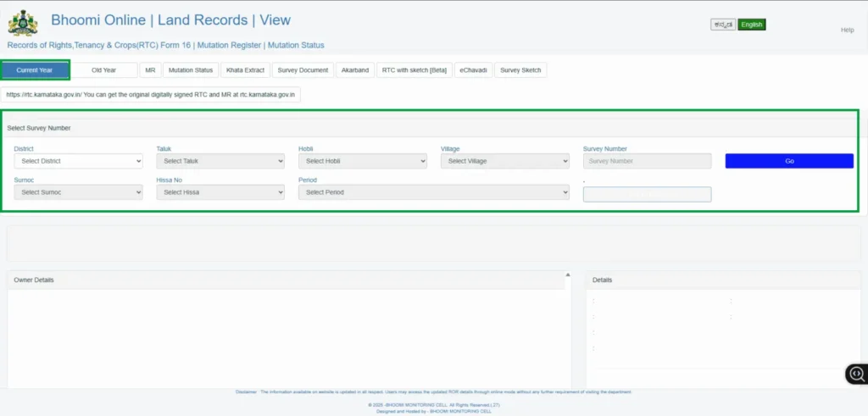Viewport: 868px width, 416px height.
Task: Click the Select Survey Number heading
Action: [39, 128]
